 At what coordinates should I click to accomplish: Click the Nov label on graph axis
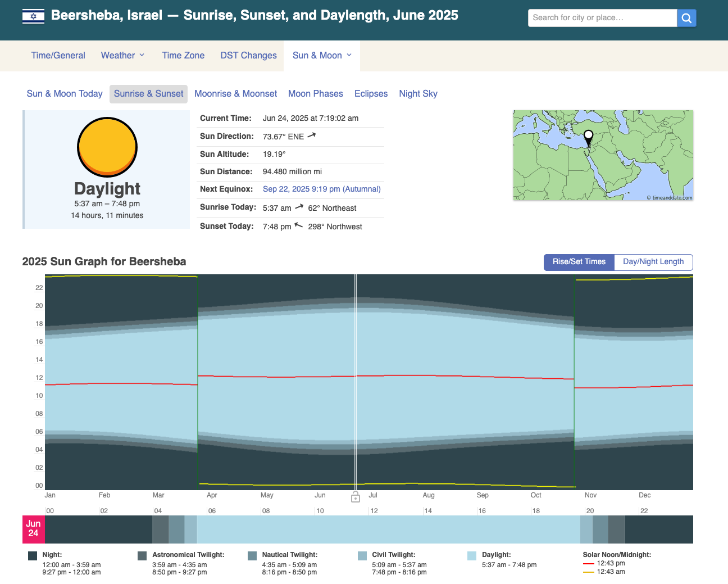(x=590, y=495)
